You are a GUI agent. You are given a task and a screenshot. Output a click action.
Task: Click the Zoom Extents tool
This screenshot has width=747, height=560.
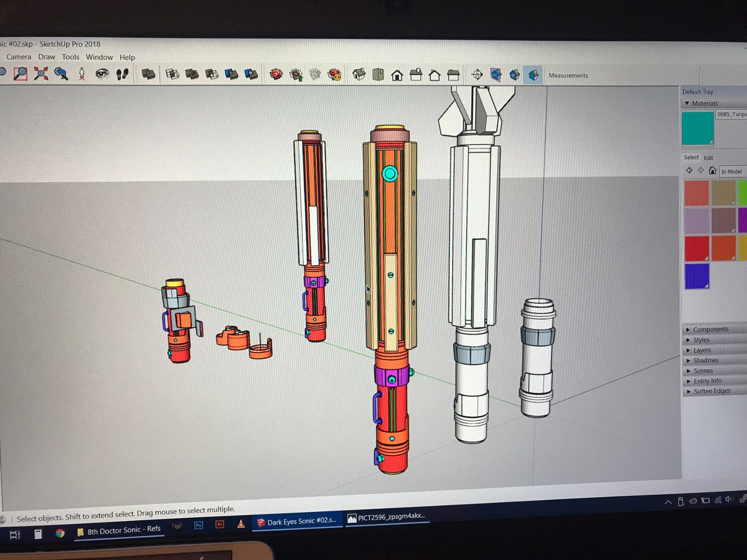pyautogui.click(x=41, y=74)
